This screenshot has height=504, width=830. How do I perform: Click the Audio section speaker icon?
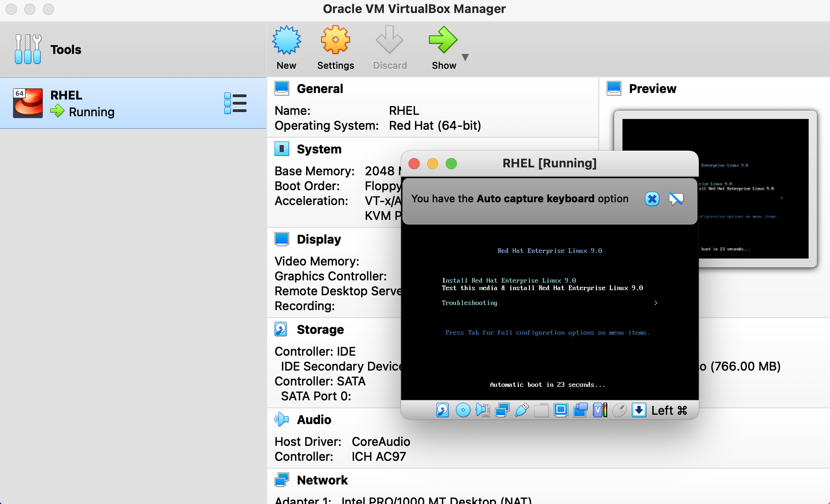282,419
